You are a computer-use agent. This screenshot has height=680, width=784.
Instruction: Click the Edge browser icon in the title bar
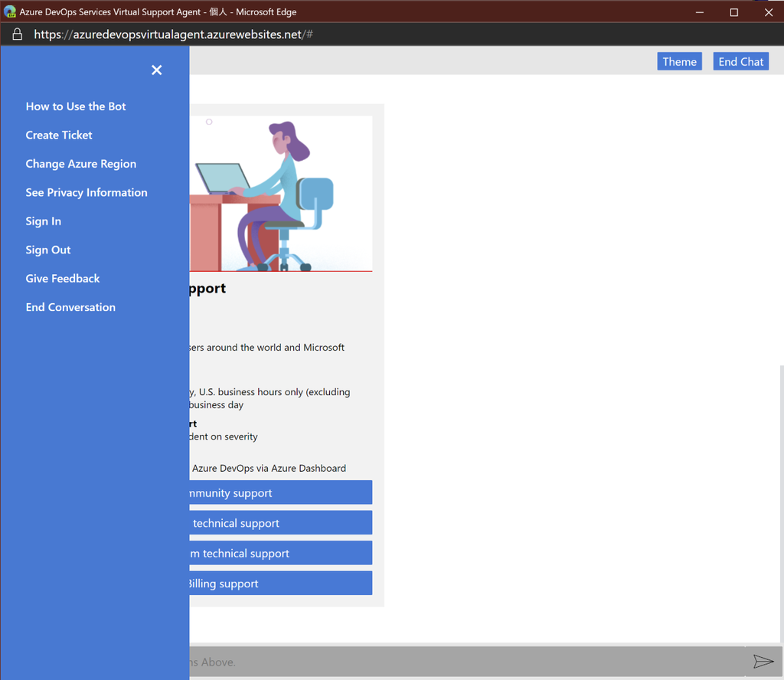click(9, 11)
